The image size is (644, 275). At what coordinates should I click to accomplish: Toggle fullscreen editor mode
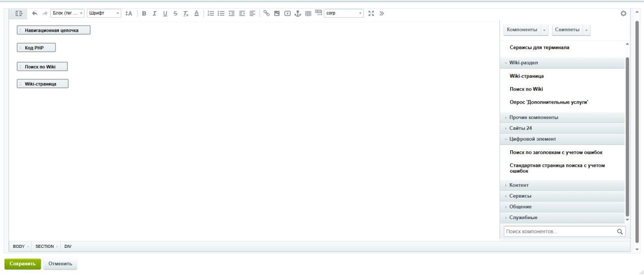point(371,14)
